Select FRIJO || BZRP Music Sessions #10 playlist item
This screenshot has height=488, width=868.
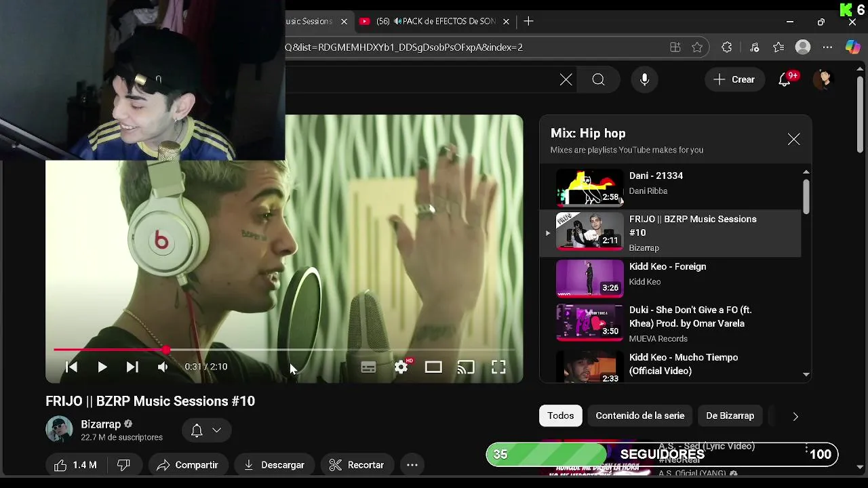point(670,233)
